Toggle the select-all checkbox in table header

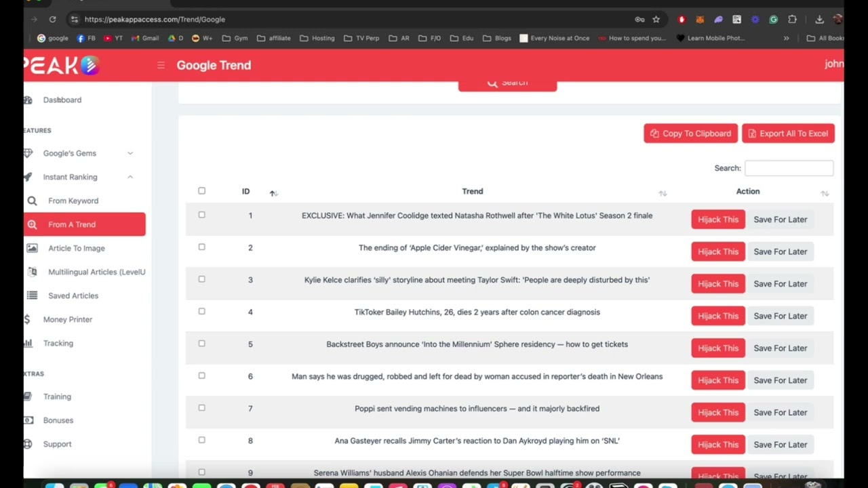(201, 191)
